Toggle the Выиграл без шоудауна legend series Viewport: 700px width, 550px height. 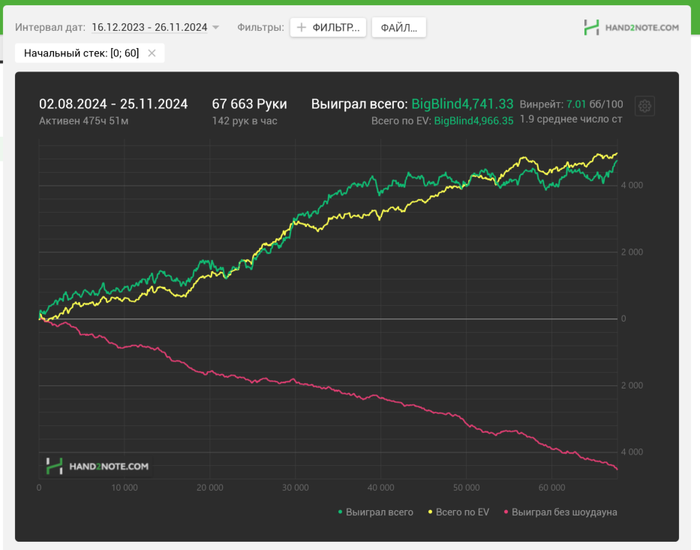pyautogui.click(x=560, y=512)
